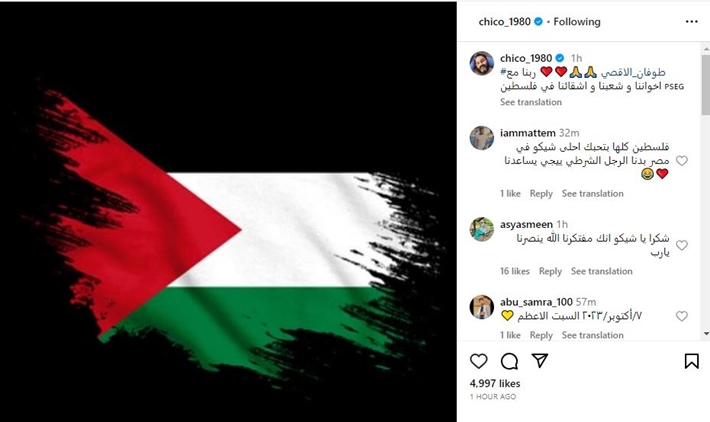Screen dimensions: 710x422
Task: Click the Following button in header
Action: point(577,22)
